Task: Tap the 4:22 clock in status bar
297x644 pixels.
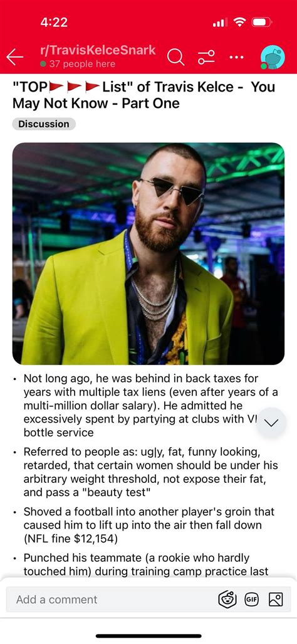Action: click(x=54, y=22)
